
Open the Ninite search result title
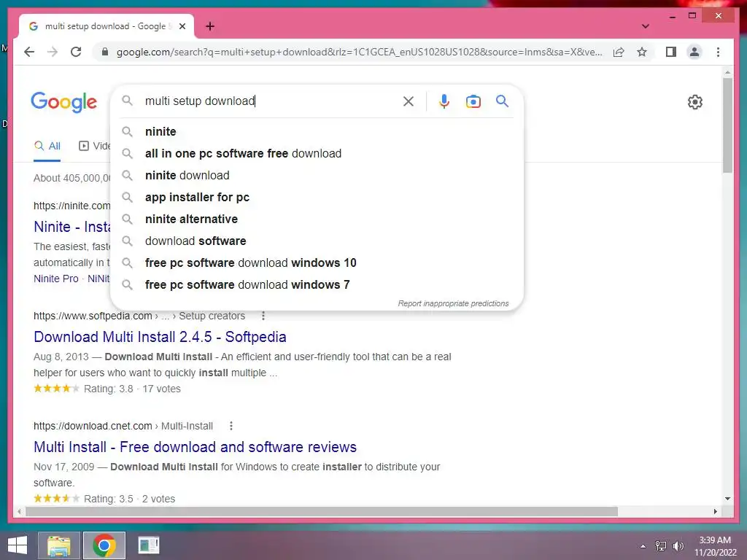72,227
